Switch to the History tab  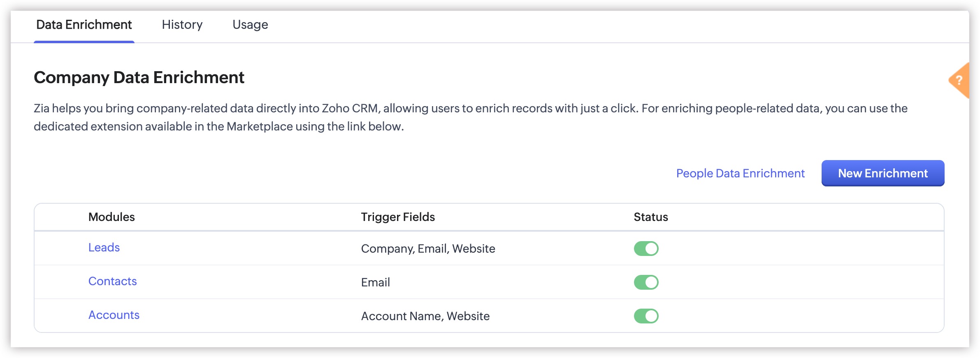182,25
